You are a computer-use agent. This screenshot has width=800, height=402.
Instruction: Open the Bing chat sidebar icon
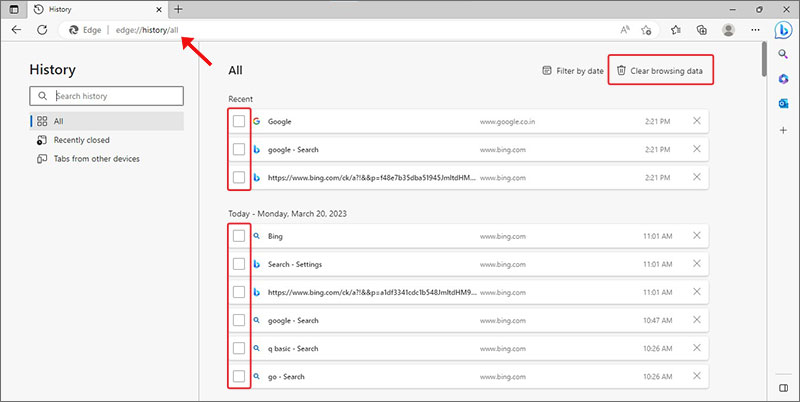click(784, 30)
